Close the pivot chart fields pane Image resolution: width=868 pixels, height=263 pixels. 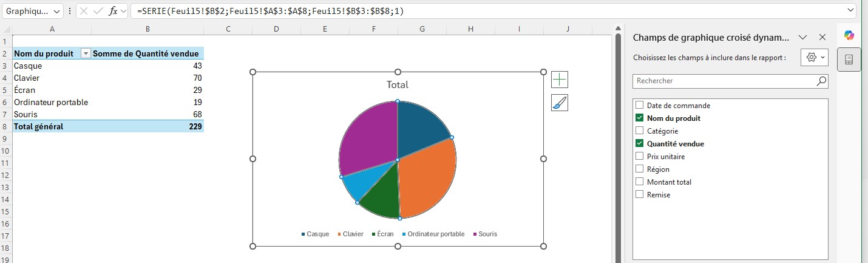[822, 37]
